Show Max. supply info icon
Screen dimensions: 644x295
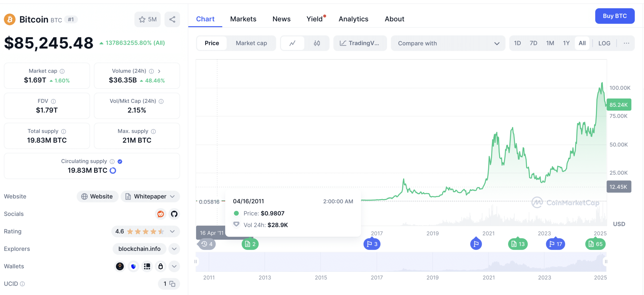pos(153,131)
